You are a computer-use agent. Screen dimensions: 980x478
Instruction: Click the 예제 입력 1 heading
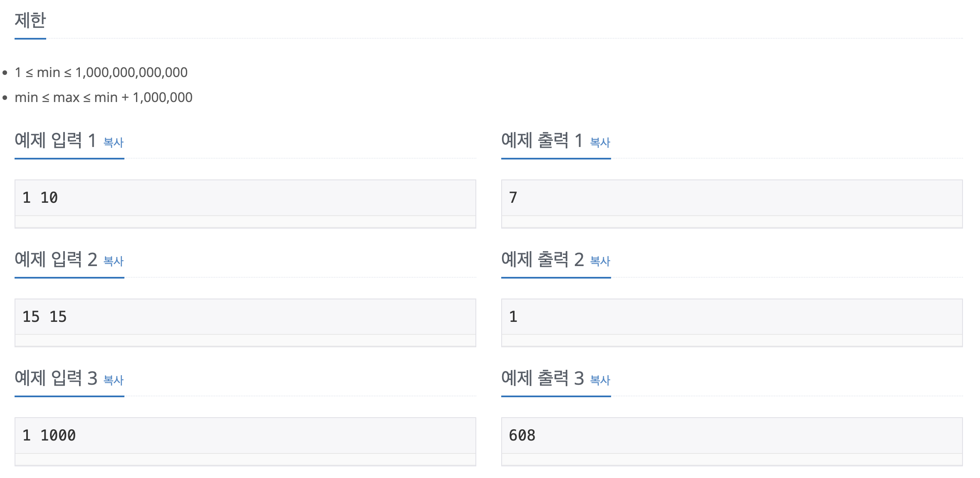point(56,140)
